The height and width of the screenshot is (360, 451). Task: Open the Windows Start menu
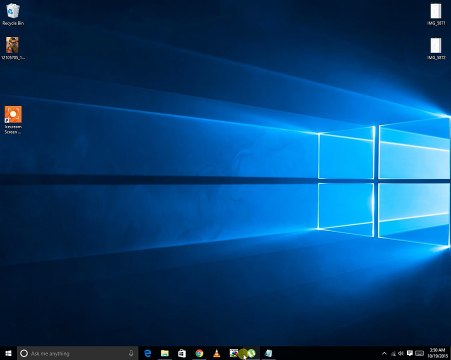(8, 353)
